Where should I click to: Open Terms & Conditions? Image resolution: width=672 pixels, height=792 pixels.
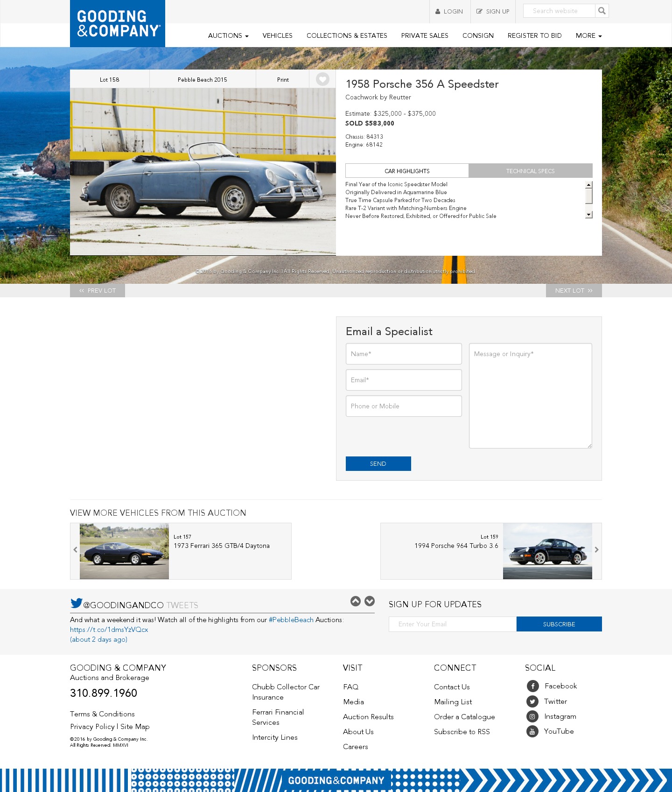[102, 714]
